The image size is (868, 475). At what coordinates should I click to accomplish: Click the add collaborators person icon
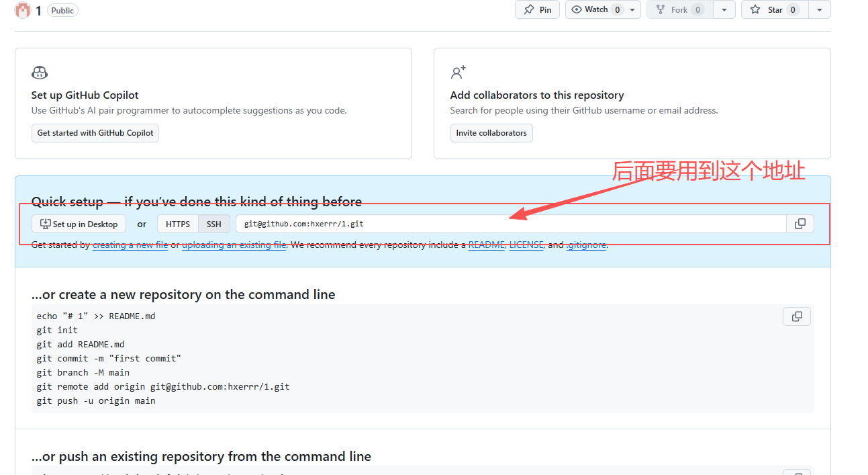pyautogui.click(x=458, y=73)
